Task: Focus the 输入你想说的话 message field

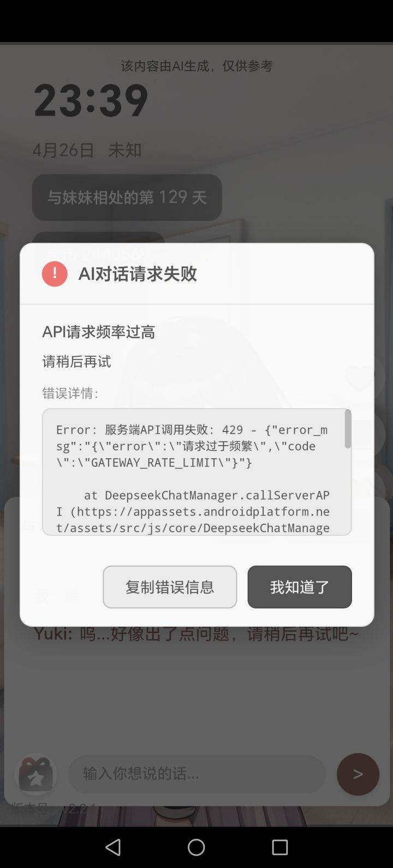Action: (x=196, y=774)
